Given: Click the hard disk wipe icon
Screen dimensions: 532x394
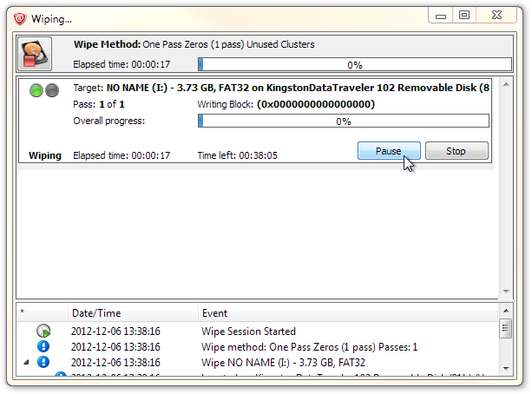Looking at the screenshot, I should [x=35, y=55].
